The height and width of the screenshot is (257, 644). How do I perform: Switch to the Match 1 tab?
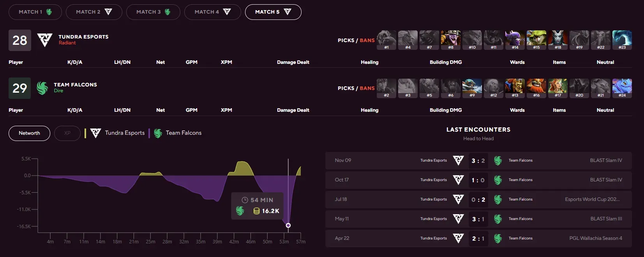click(x=35, y=12)
